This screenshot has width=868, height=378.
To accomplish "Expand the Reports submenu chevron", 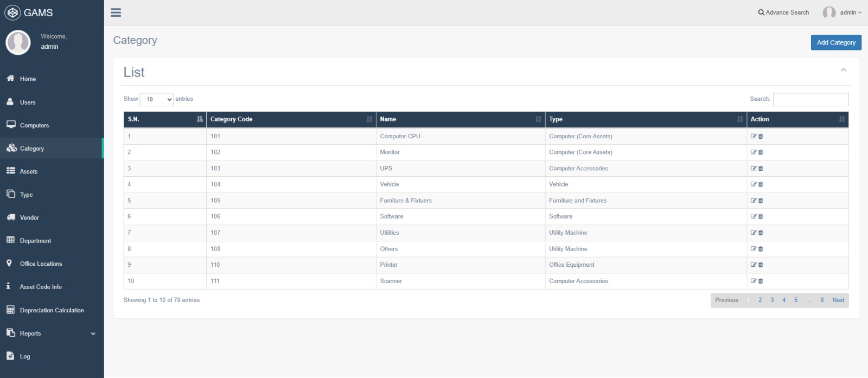I will tap(93, 334).
